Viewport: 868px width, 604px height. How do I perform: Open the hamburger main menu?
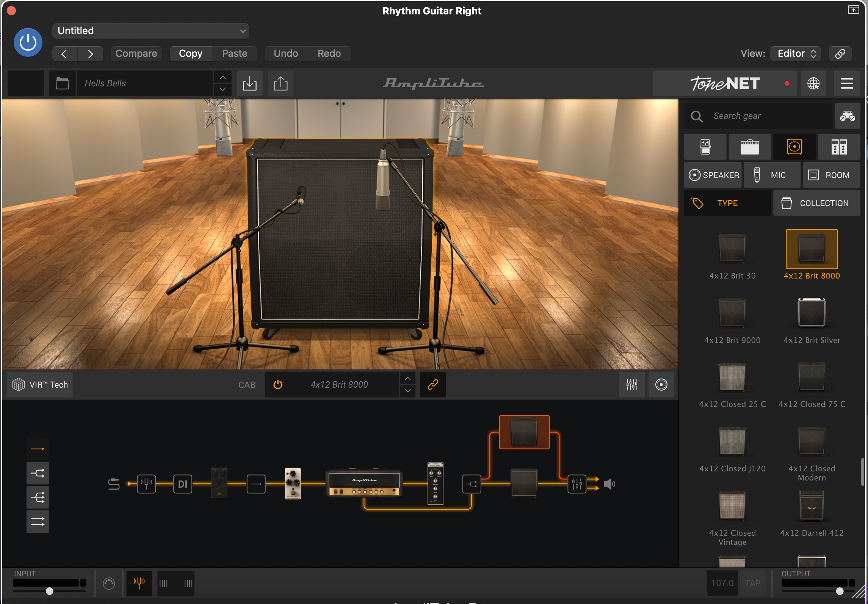pos(846,83)
